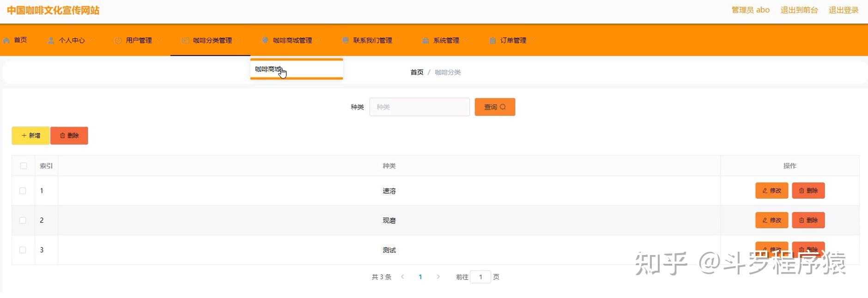Image resolution: width=868 pixels, height=298 pixels.
Task: Click 咖啡分类 in the breadcrumb
Action: (448, 73)
